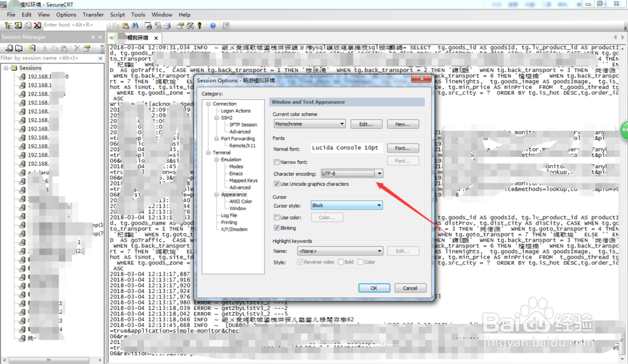Screen dimensions: 628x364
Task: Close the Session Manager panel
Action: click(x=100, y=37)
